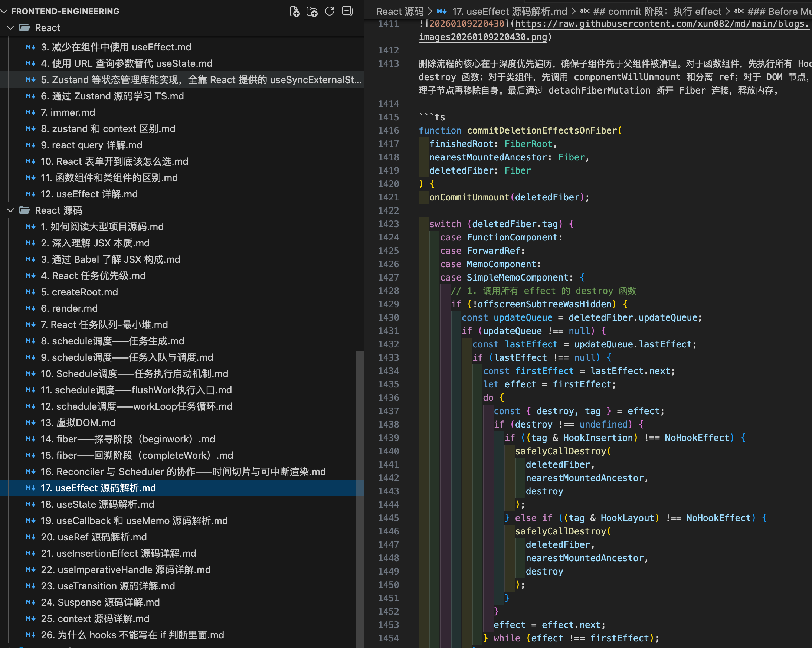Viewport: 812px width, 648px height.
Task: Click markdown icon beside 13. 虚拟DOM.md
Action: [30, 423]
